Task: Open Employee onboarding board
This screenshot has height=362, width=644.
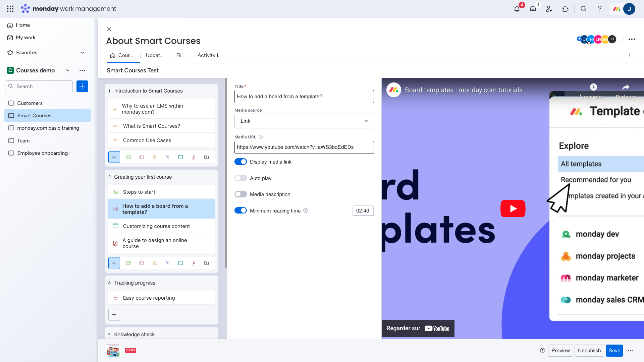Action: click(x=48, y=153)
